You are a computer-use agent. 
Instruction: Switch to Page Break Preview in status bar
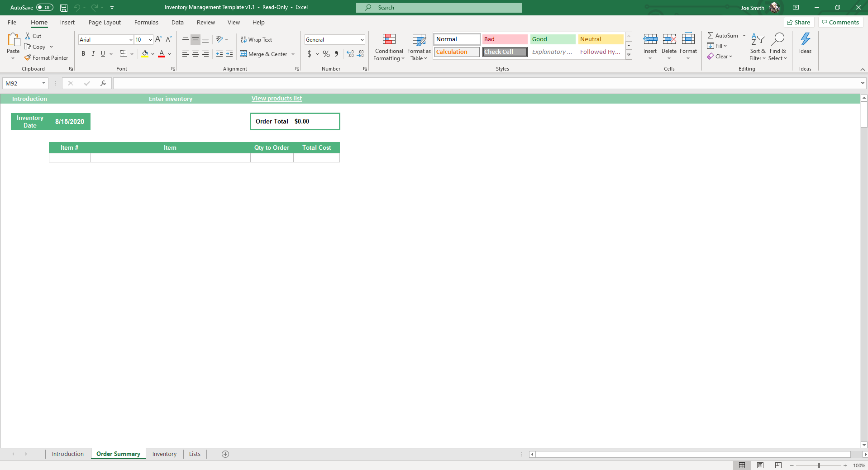[x=778, y=465]
